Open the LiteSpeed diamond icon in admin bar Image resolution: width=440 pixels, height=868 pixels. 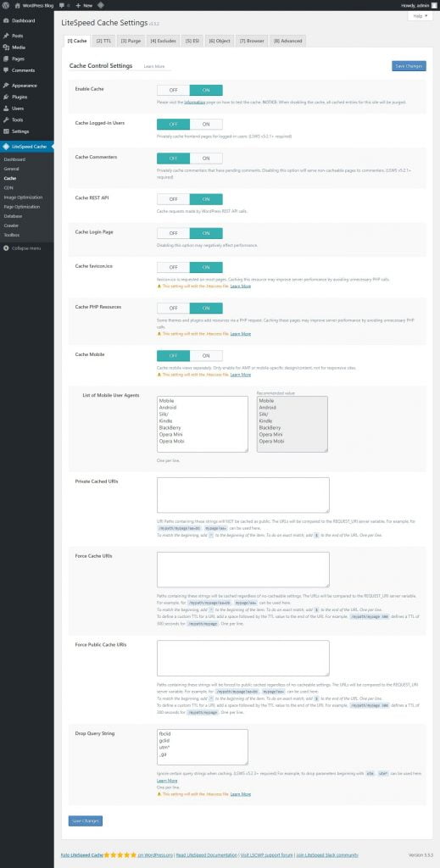[100, 5]
